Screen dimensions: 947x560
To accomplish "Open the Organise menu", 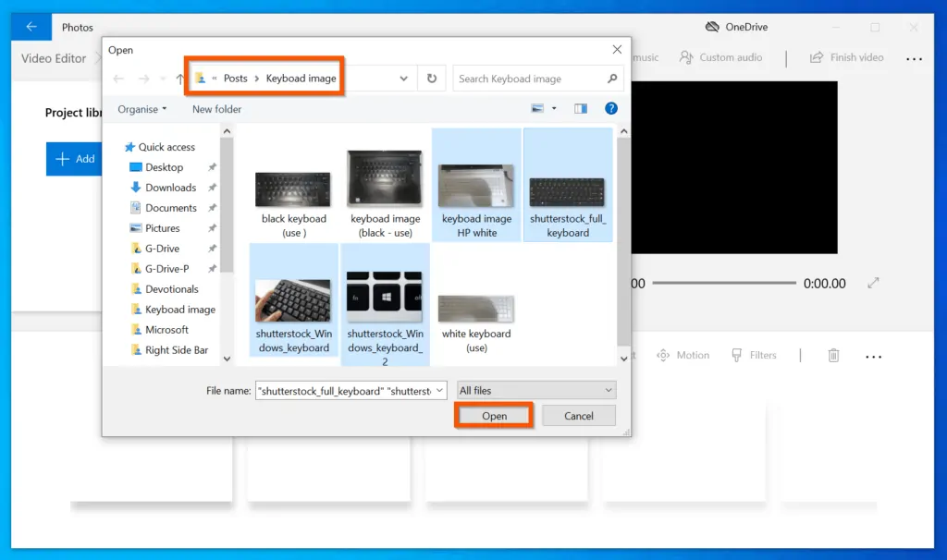I will 141,108.
